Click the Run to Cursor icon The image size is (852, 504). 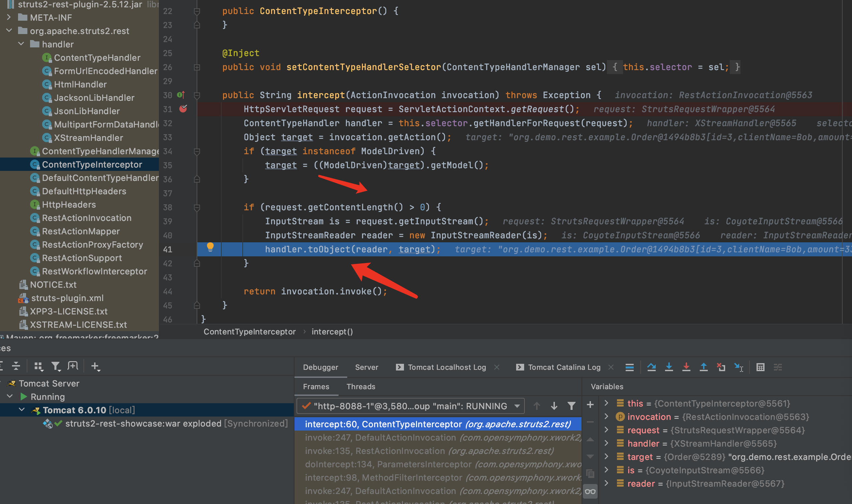pos(739,367)
